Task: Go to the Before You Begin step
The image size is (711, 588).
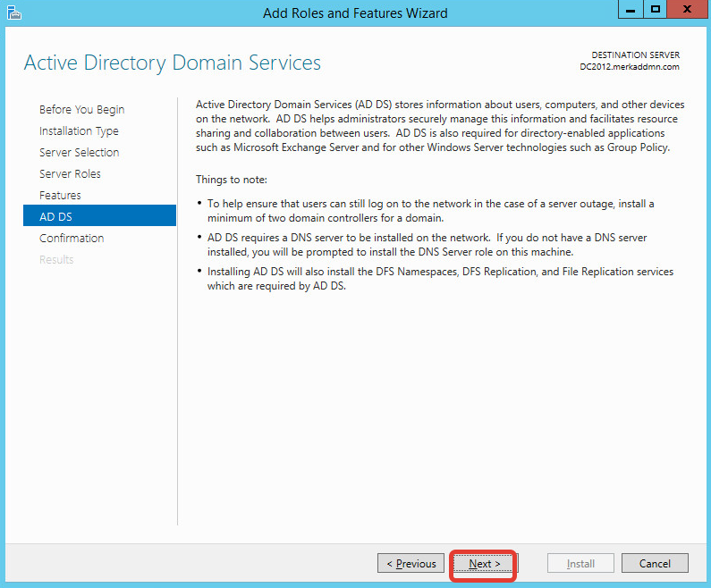Action: point(81,110)
